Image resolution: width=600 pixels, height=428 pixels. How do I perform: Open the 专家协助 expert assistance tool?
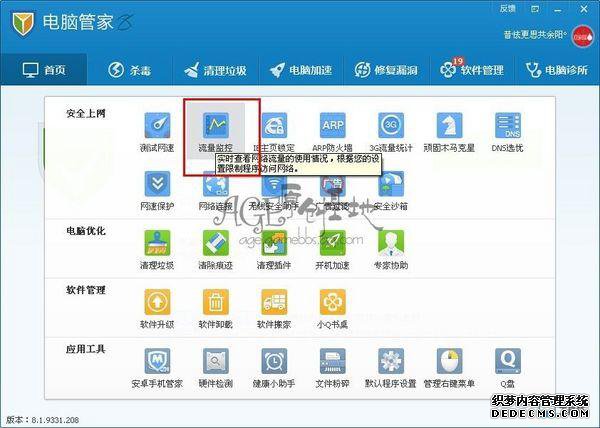(391, 249)
